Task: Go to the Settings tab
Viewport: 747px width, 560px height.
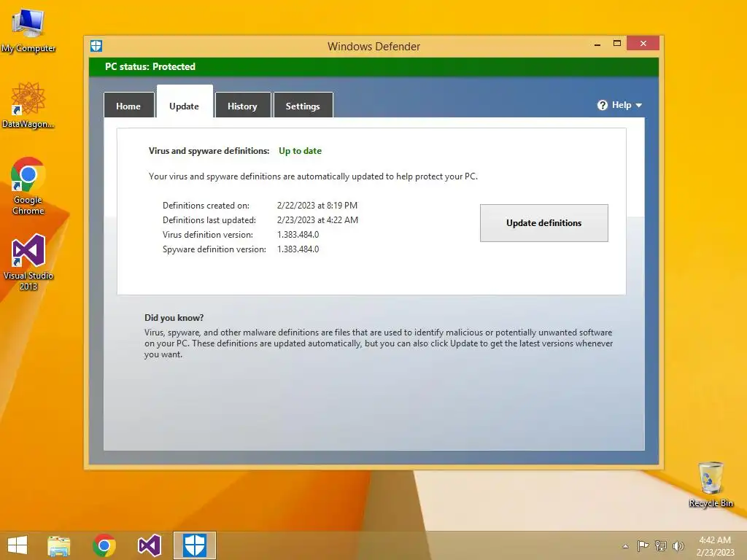Action: click(x=303, y=105)
